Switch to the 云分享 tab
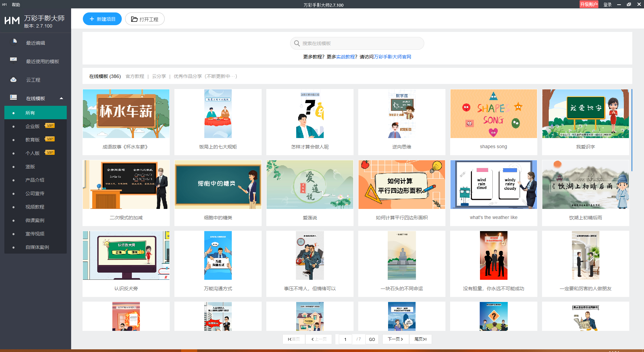This screenshot has height=352, width=644. click(159, 76)
